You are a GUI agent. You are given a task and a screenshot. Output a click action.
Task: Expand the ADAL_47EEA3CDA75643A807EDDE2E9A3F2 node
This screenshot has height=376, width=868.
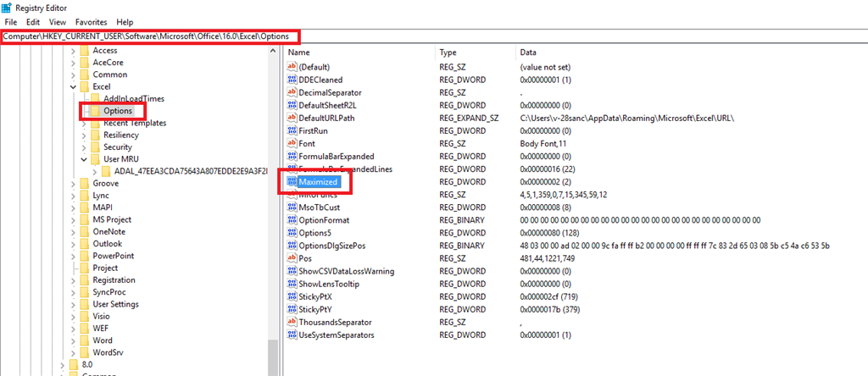tap(95, 171)
